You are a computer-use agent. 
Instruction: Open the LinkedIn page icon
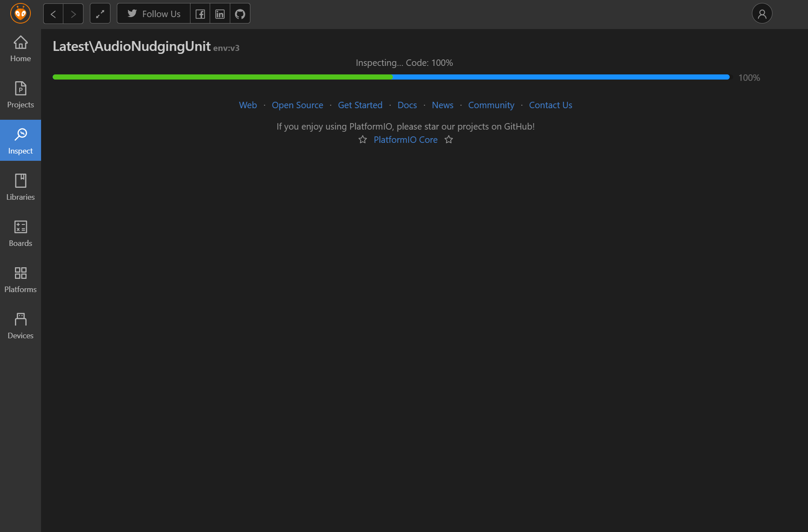[x=220, y=14]
